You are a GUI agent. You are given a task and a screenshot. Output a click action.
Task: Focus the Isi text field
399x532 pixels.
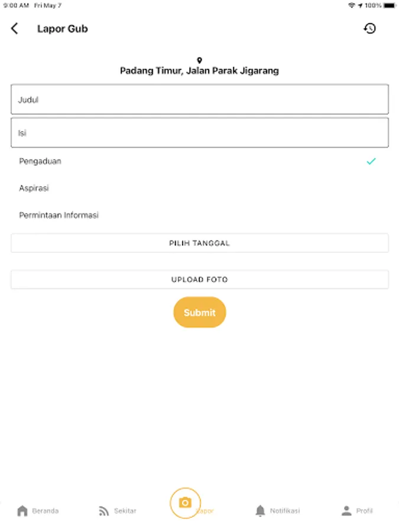199,132
